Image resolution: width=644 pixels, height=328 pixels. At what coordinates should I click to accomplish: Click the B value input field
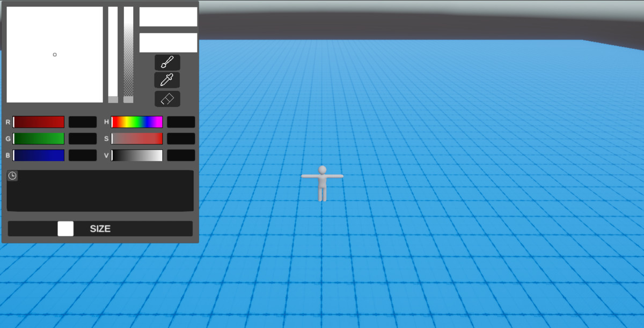click(83, 155)
